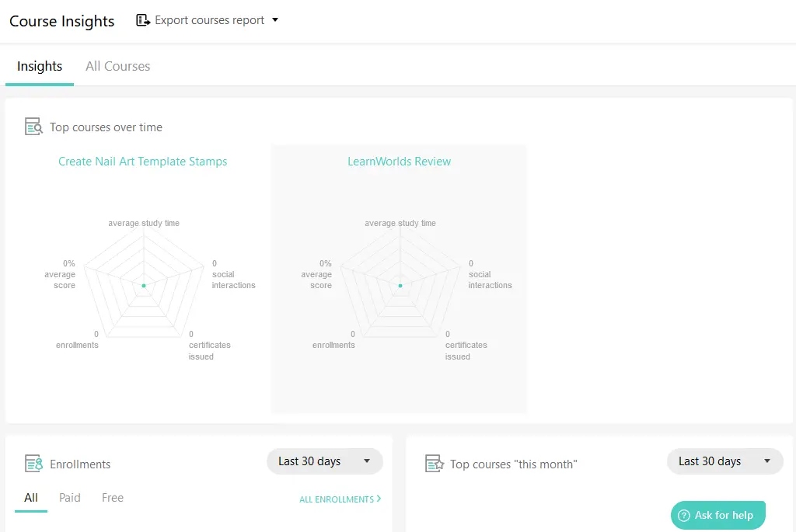Expand the Export courses report dropdown arrow
The height and width of the screenshot is (532, 796).
[x=274, y=21]
